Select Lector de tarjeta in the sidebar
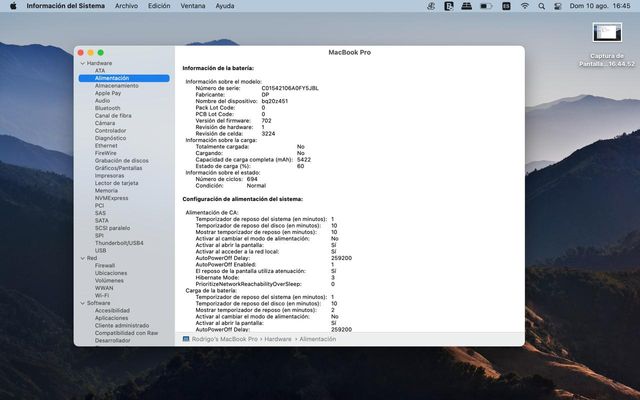Screen dimensions: 640x400 coord(116,183)
